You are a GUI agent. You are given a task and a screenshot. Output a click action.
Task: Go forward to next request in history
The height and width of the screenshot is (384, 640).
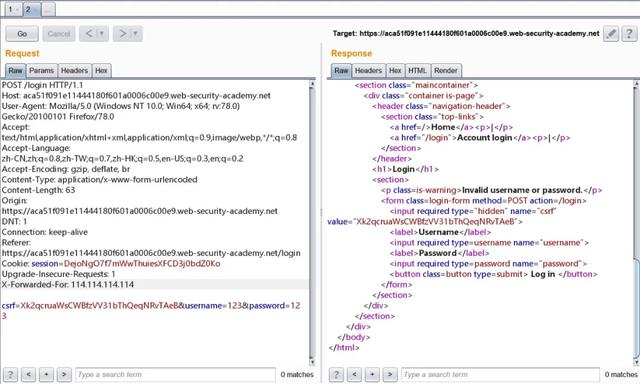[x=122, y=34]
